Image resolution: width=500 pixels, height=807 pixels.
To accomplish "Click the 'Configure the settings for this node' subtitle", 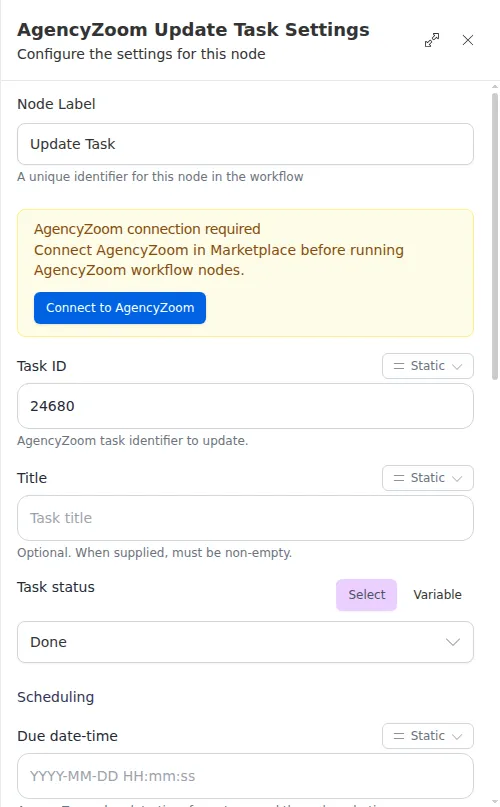I will click(141, 54).
